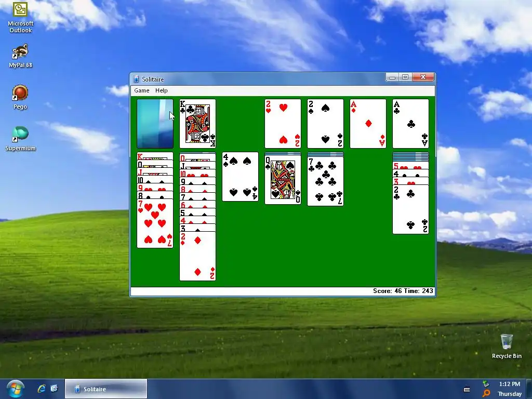Click the Ace of diamonds foundation pile
This screenshot has width=532, height=399.
[x=368, y=124]
